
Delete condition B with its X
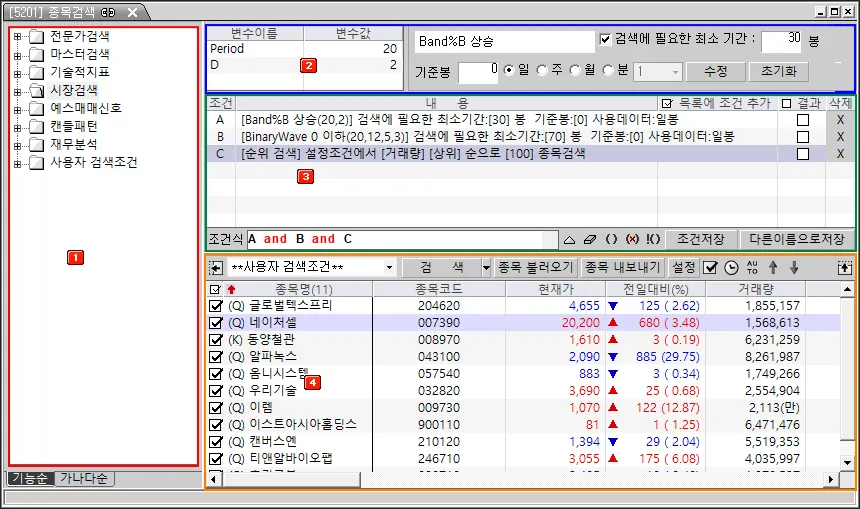(x=840, y=137)
